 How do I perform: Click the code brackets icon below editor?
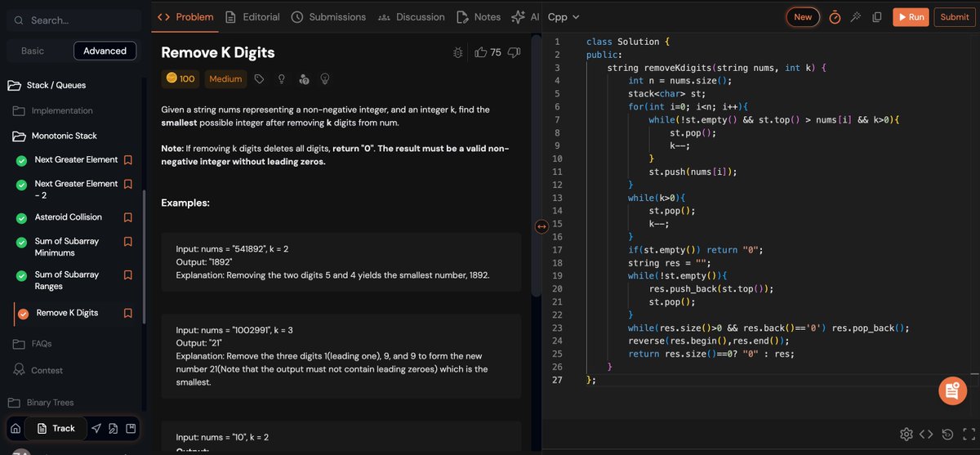point(926,434)
